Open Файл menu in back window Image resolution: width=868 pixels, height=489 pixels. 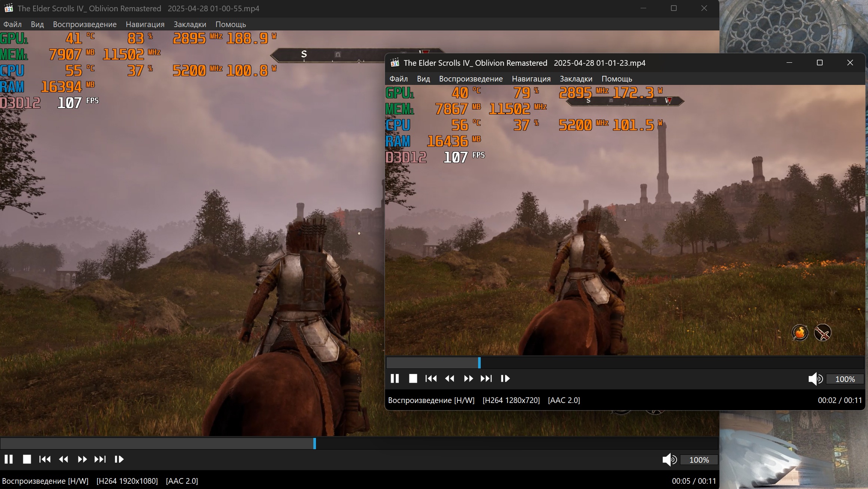point(12,24)
